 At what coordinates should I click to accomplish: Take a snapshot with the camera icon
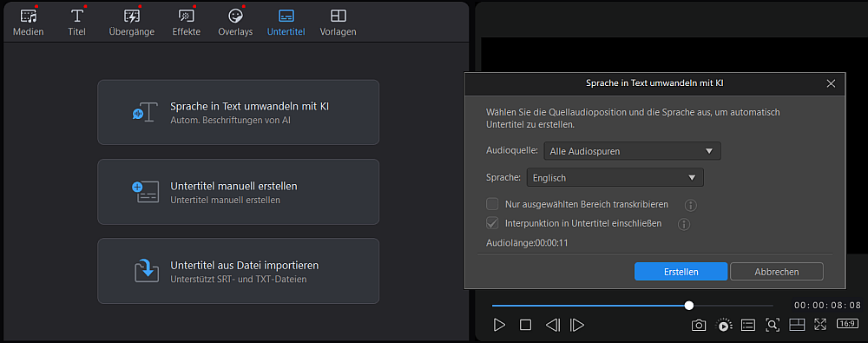pyautogui.click(x=699, y=326)
